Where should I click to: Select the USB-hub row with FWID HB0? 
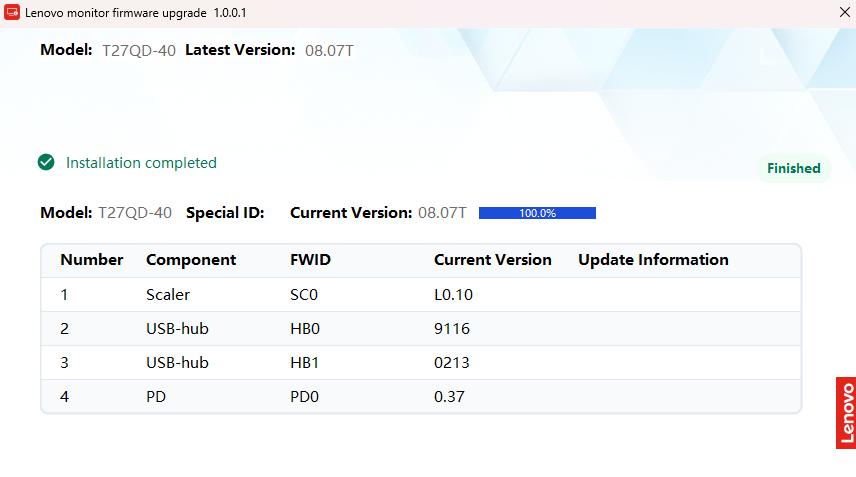[420, 329]
